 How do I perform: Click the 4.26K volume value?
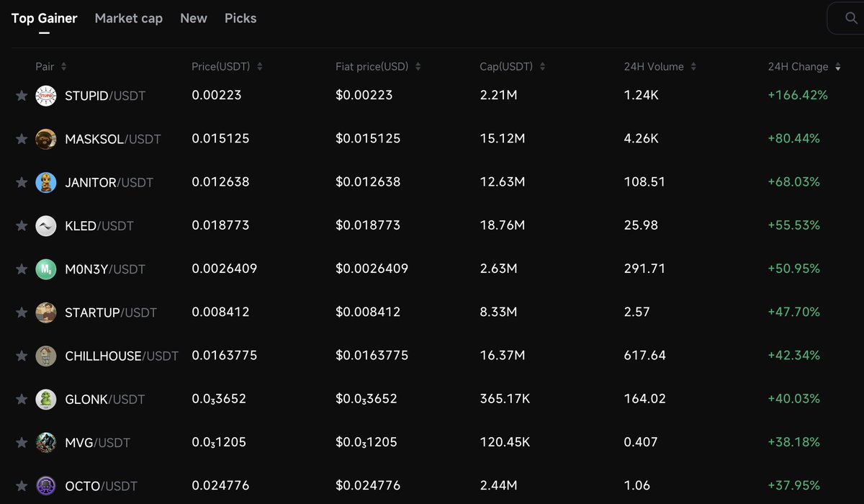pyautogui.click(x=642, y=138)
